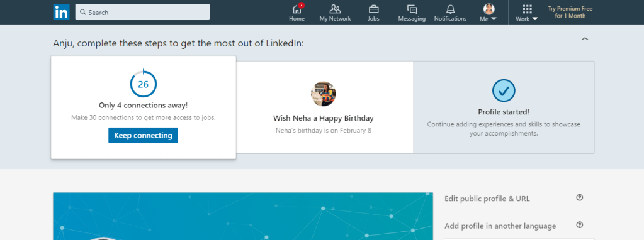This screenshot has width=644, height=240.
Task: Click help icon beside Edit public profile
Action: [580, 197]
